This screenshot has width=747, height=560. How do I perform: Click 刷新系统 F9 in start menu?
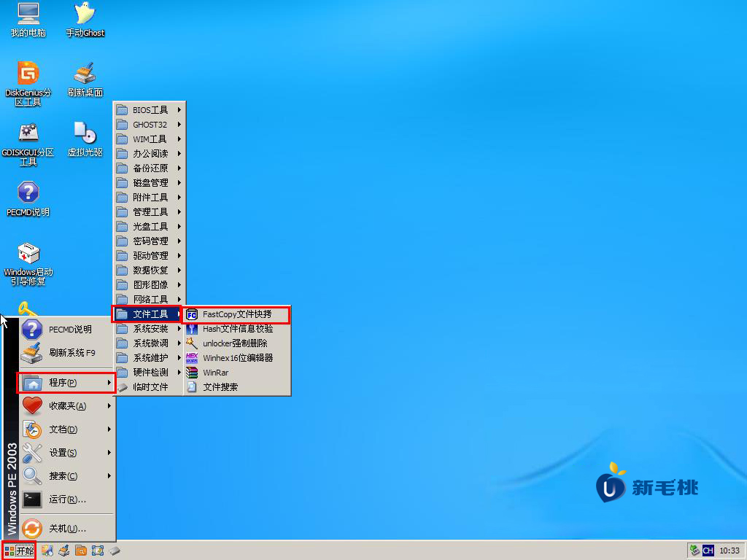(x=66, y=353)
